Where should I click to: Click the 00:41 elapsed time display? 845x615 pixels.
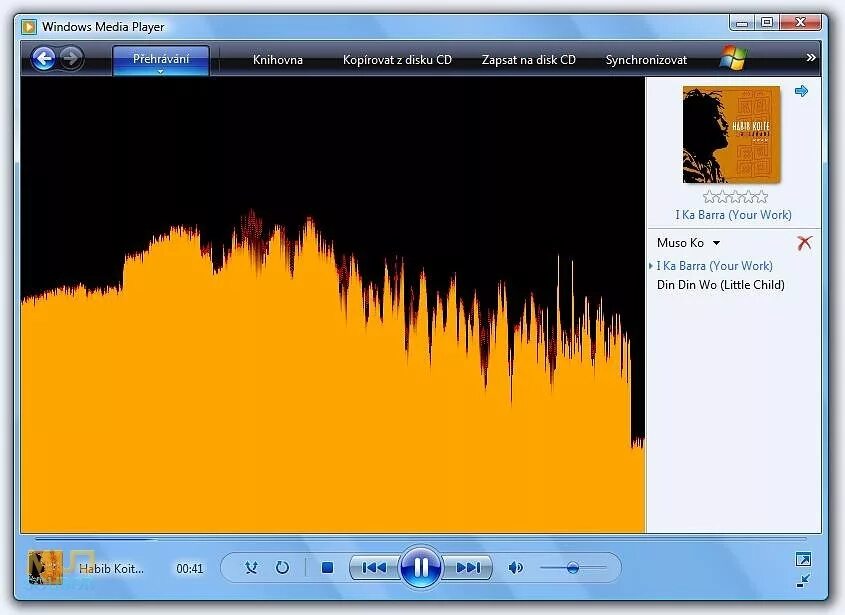point(190,569)
